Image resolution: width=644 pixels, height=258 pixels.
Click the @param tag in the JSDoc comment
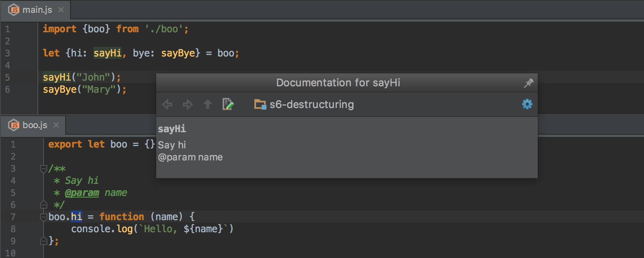[x=82, y=193]
